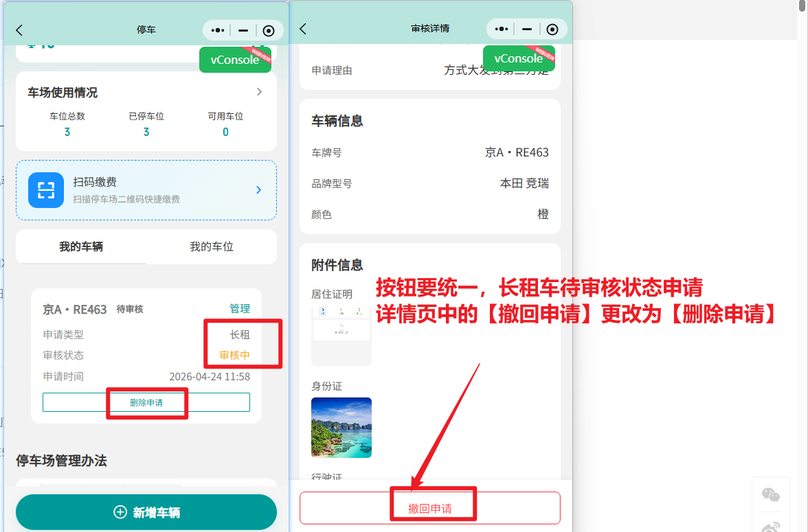Viewport: 808px width, 532px height.
Task: Open 扫码缴费 via its right chevron
Action: click(258, 190)
